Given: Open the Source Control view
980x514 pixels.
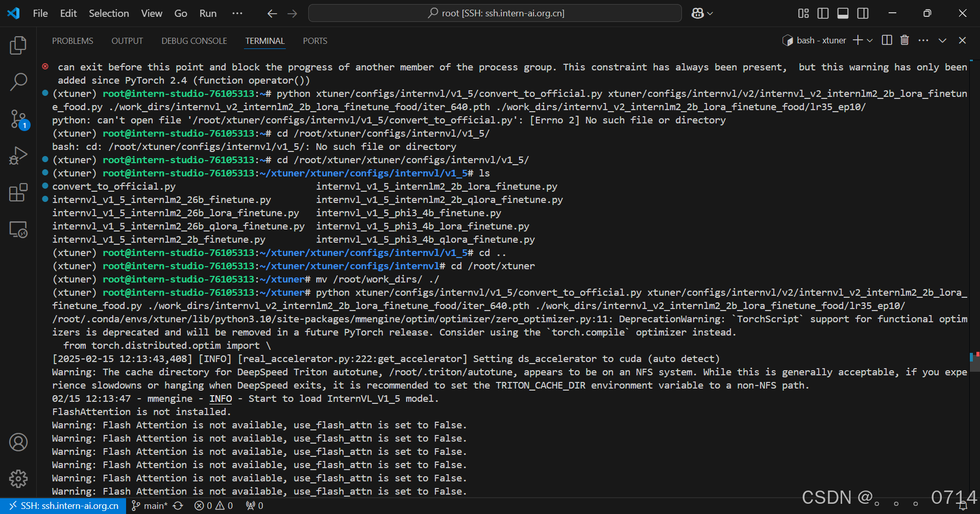Looking at the screenshot, I should (x=18, y=119).
